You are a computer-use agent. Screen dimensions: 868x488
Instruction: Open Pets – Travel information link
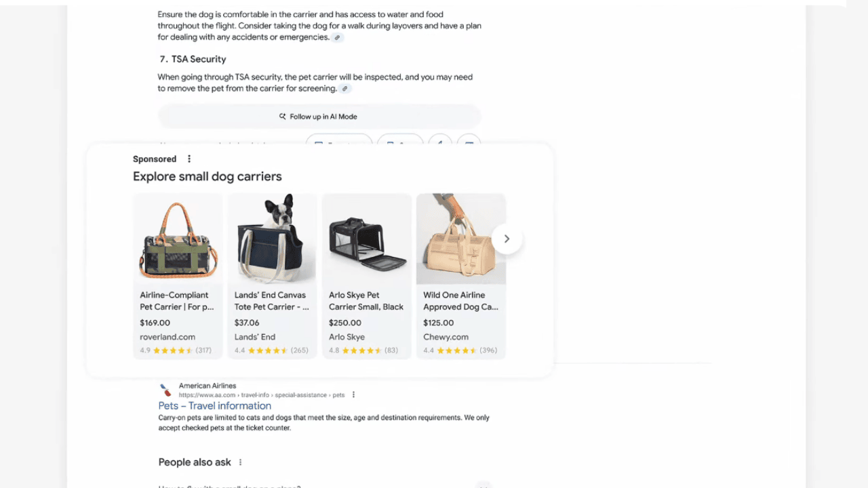[215, 406]
